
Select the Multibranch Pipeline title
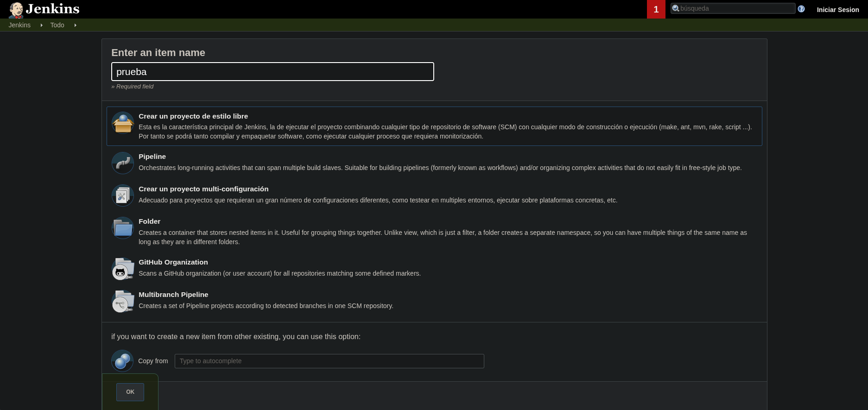173,295
